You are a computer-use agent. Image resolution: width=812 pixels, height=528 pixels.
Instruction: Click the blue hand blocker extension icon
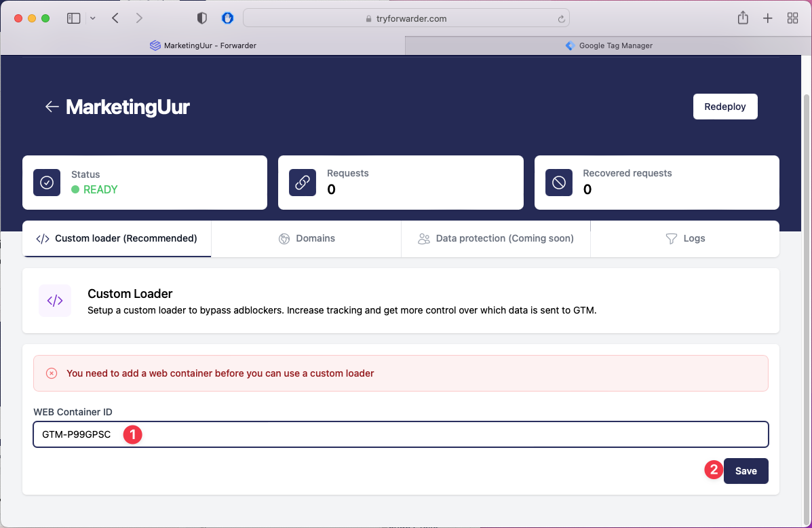pos(227,18)
